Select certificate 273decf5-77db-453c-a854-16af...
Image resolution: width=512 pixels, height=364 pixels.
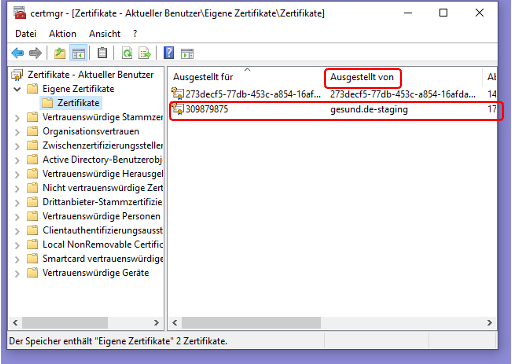click(253, 94)
